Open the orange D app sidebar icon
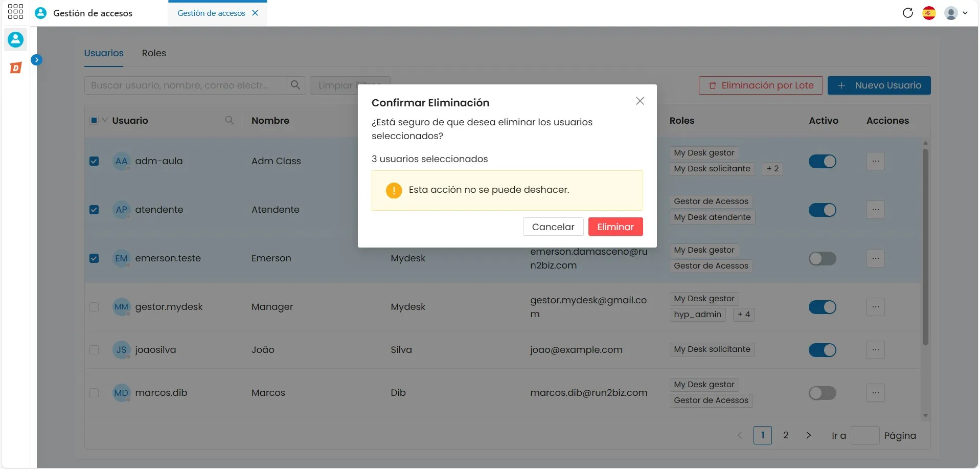This screenshot has width=980, height=469. [x=16, y=68]
